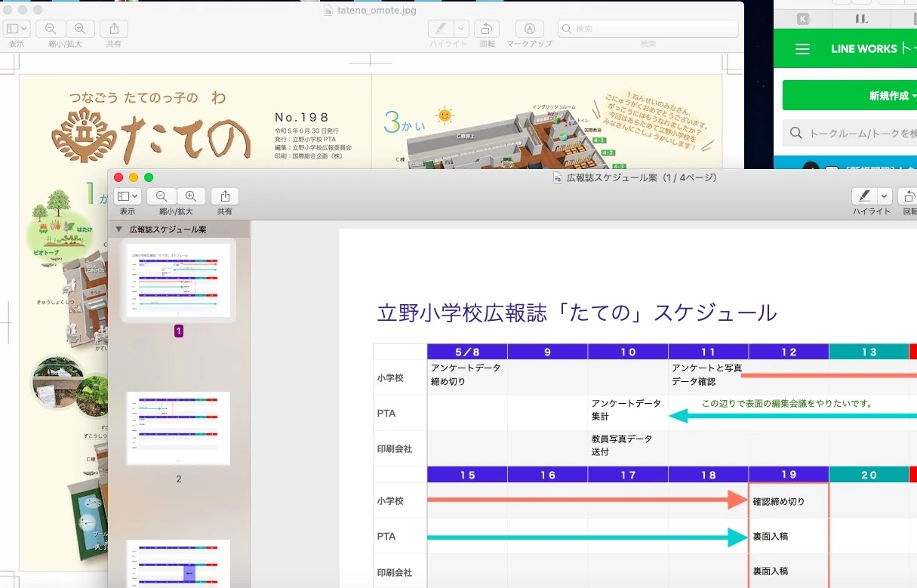Focus the search field in tateno_omote.jpg window
The height and width of the screenshot is (588, 917).
[x=648, y=29]
